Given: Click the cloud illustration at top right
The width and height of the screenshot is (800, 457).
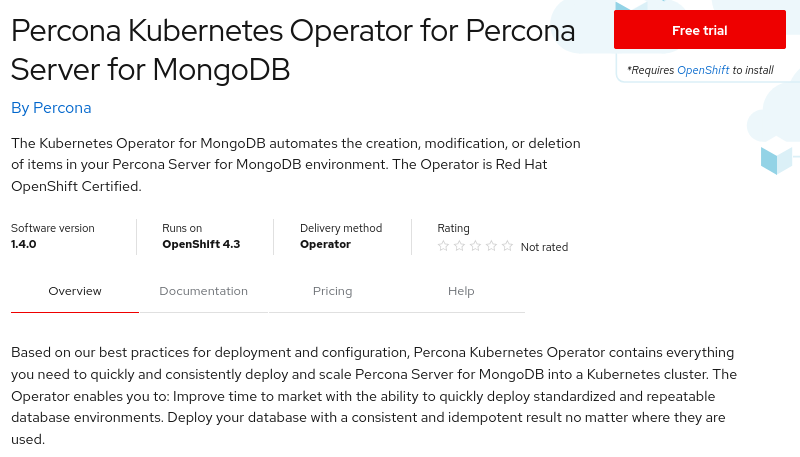Looking at the screenshot, I should (x=775, y=112).
